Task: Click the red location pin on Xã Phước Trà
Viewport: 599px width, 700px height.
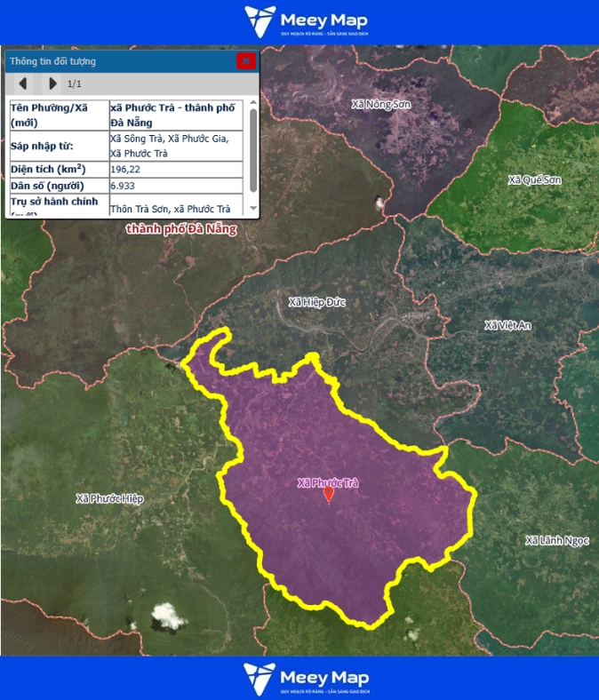Action: 329,494
